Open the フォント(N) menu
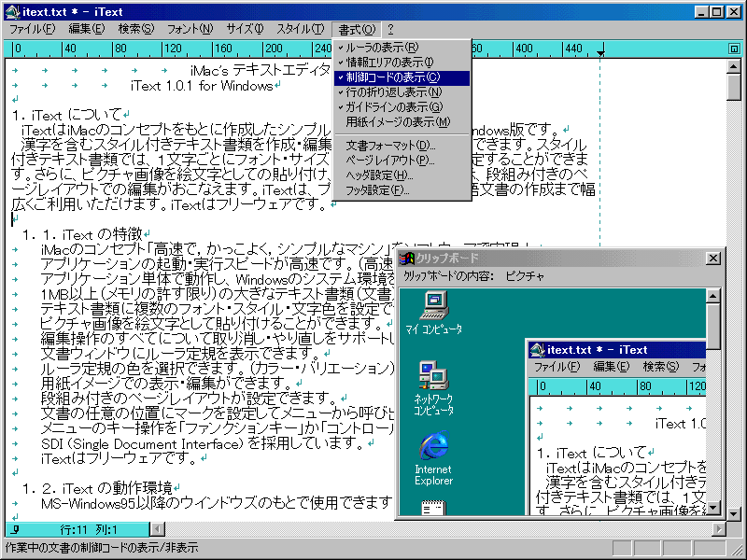 (x=190, y=29)
